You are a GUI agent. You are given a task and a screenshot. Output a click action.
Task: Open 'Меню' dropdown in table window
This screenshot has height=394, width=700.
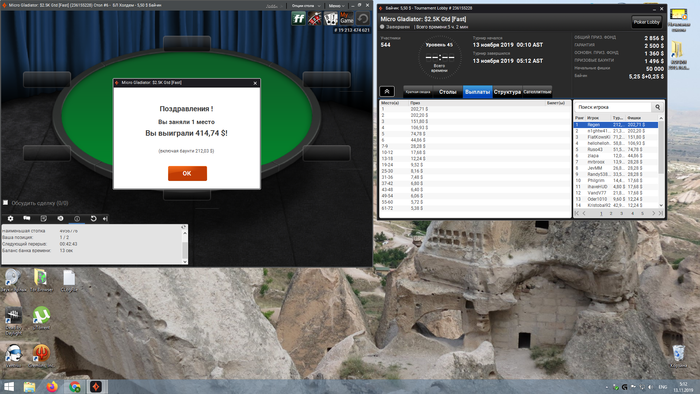point(337,6)
